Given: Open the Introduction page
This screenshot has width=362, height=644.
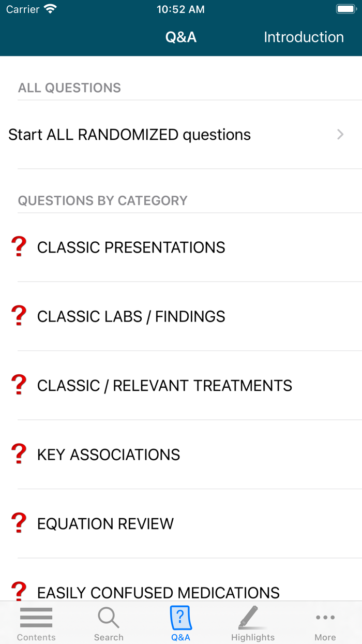Looking at the screenshot, I should pyautogui.click(x=304, y=37).
